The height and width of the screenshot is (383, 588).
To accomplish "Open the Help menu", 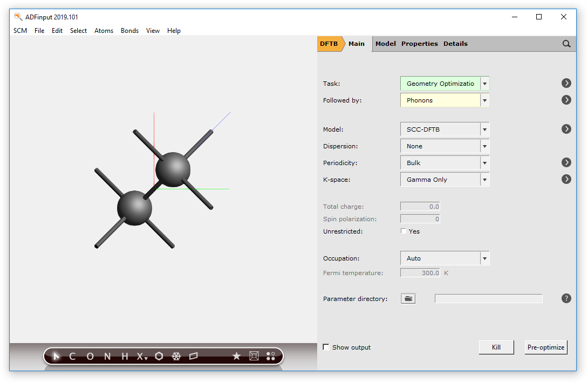I will [x=174, y=31].
